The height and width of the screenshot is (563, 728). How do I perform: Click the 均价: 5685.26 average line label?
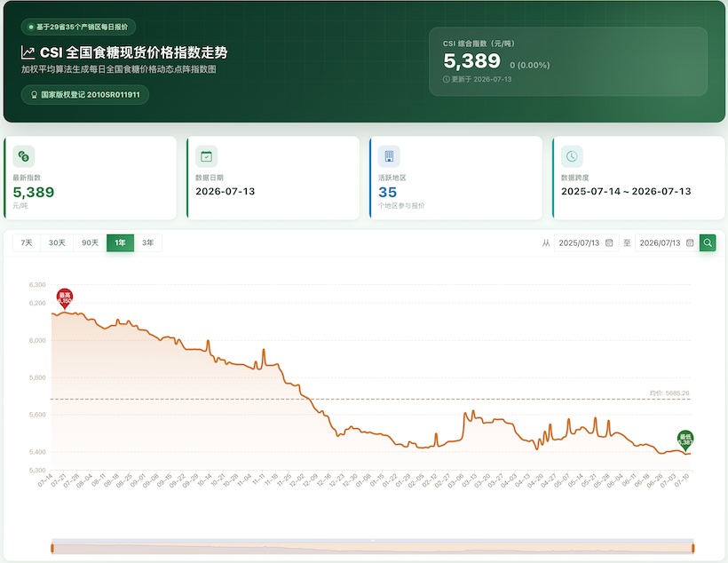[669, 393]
